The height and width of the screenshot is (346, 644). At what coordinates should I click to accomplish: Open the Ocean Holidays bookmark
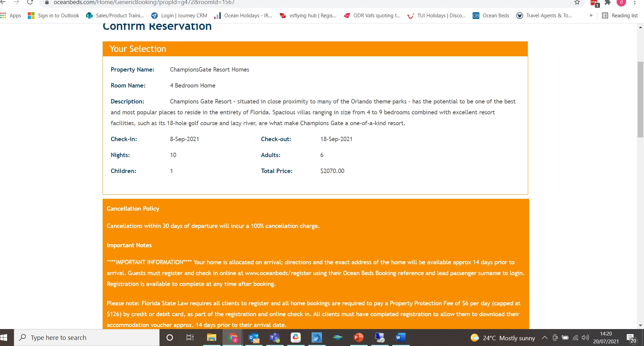(243, 16)
